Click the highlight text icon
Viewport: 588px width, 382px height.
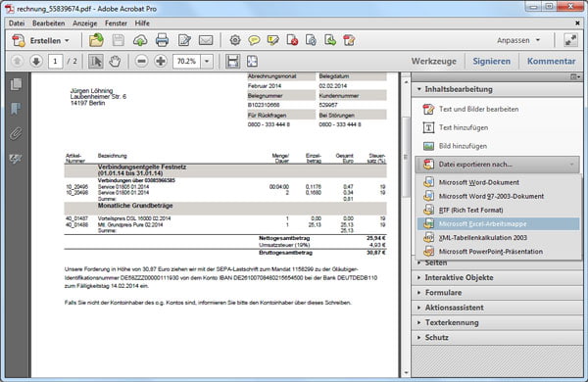click(273, 40)
